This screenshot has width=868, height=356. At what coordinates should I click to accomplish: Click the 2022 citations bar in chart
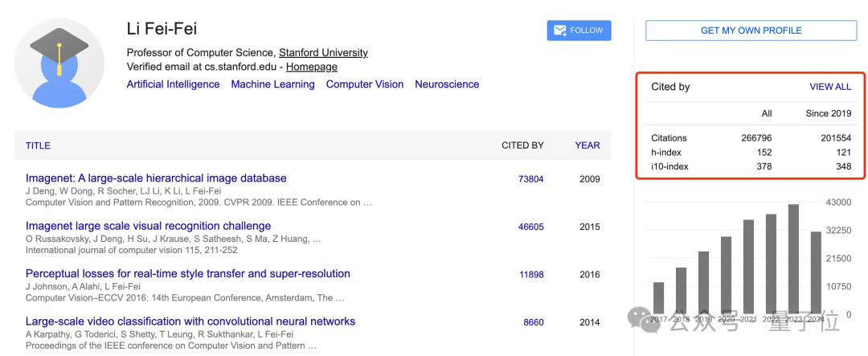(771, 264)
